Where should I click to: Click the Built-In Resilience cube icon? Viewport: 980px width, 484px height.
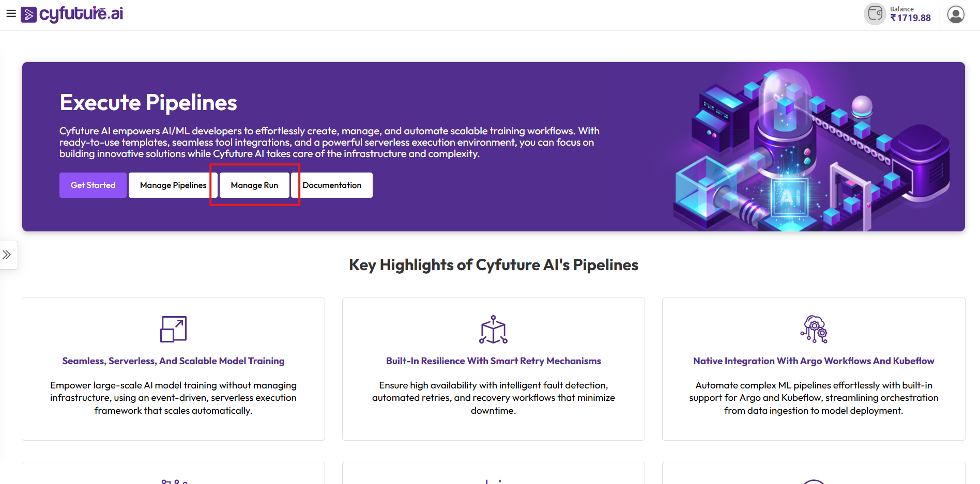pos(493,330)
